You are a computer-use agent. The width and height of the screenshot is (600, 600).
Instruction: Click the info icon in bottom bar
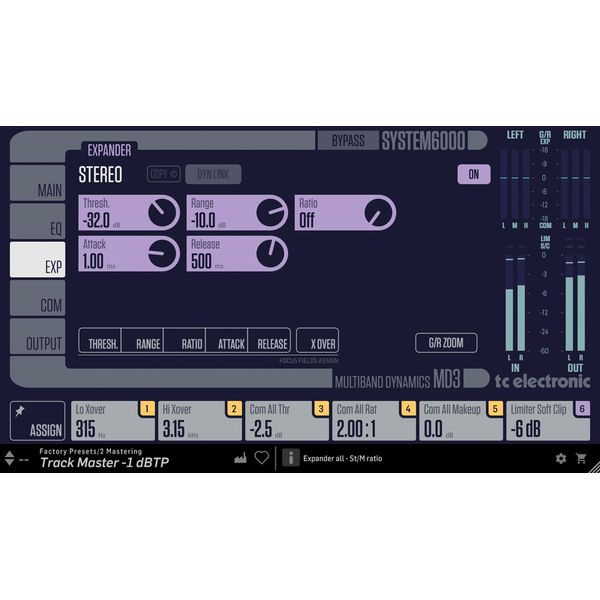(x=291, y=458)
